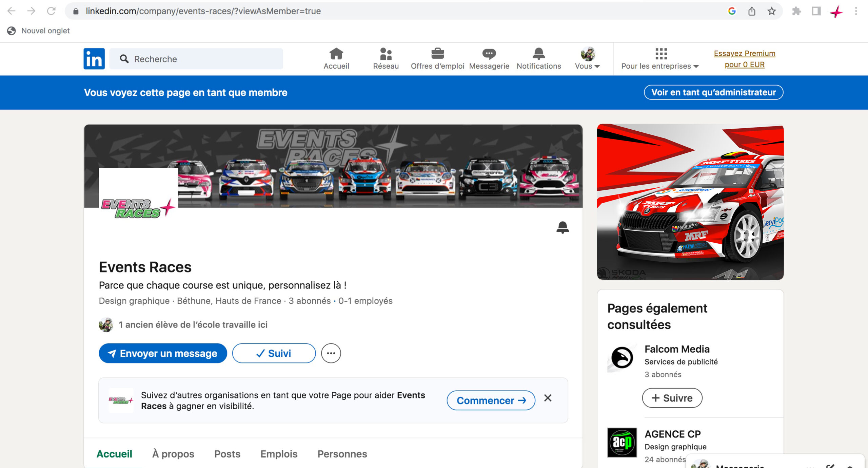868x468 pixels.
Task: Go forward with browser forward arrow
Action: [31, 11]
